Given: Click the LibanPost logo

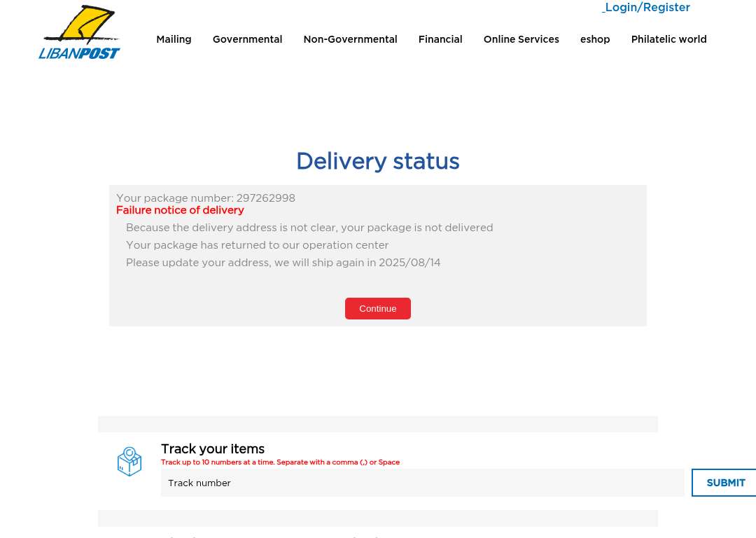Looking at the screenshot, I should (x=79, y=32).
